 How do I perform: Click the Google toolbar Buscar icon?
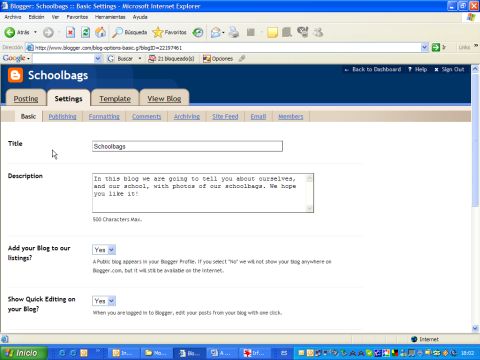click(x=111, y=59)
